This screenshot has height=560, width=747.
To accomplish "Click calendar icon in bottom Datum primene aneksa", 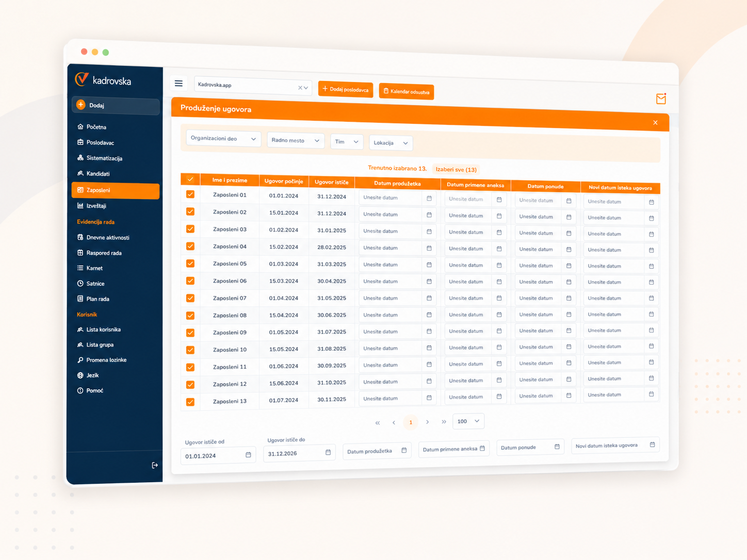I will click(482, 448).
